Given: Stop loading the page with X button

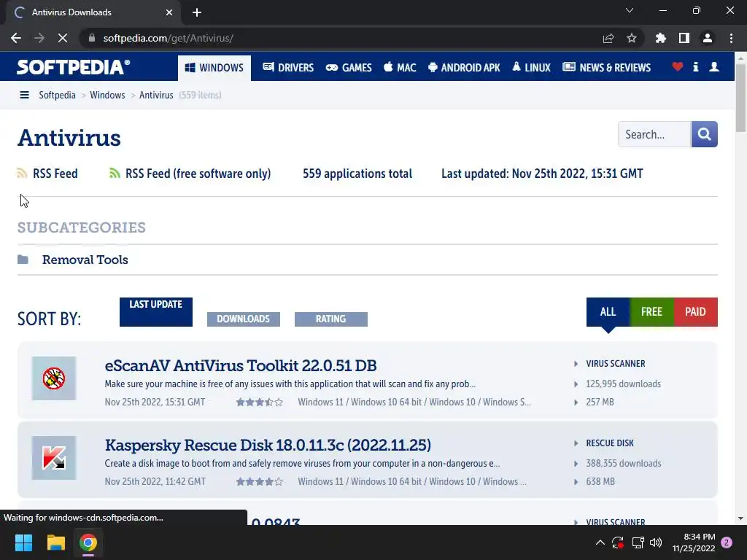Looking at the screenshot, I should pos(63,38).
